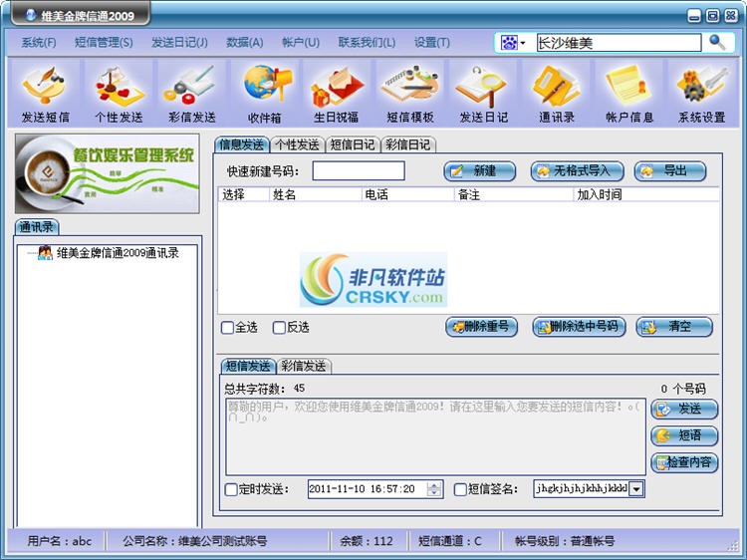Check the 反选 checkbox
This screenshot has width=747, height=560.
(279, 328)
